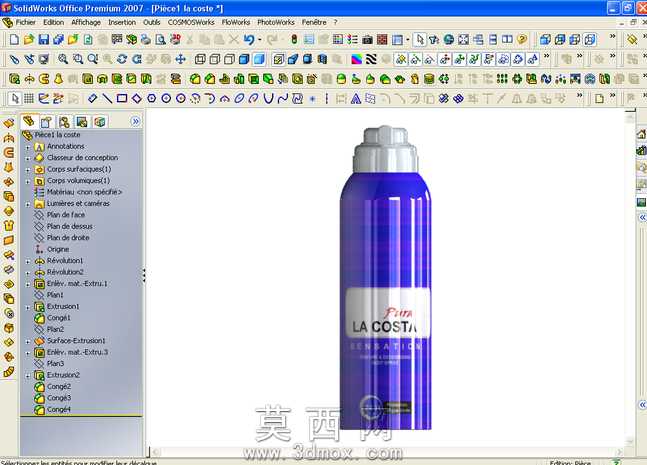
Task: Toggle Hidden Lines Removed display mode
Action: click(x=229, y=59)
